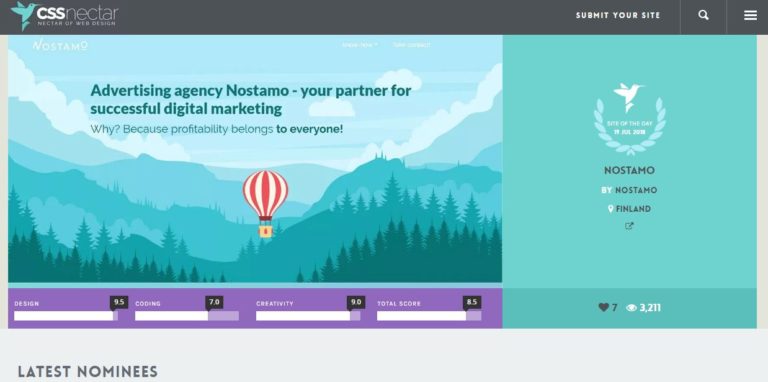The image size is (768, 382).
Task: Open the hamburger menu icon
Action: point(750,15)
